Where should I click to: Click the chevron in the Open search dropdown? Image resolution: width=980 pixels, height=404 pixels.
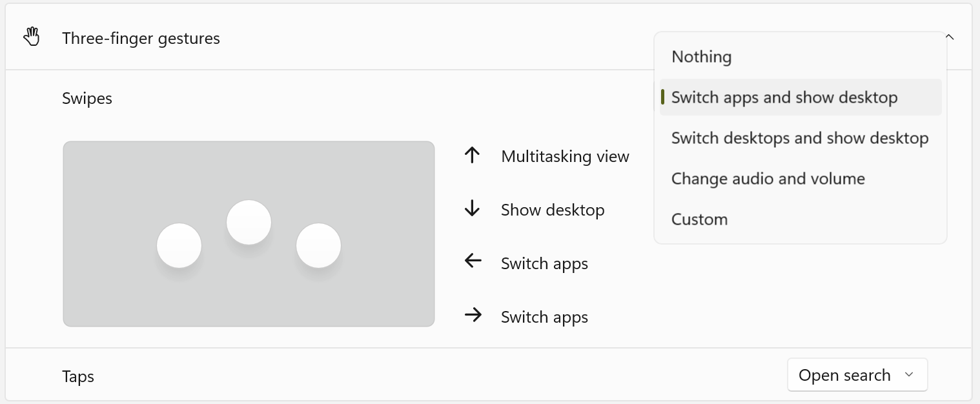tap(909, 375)
